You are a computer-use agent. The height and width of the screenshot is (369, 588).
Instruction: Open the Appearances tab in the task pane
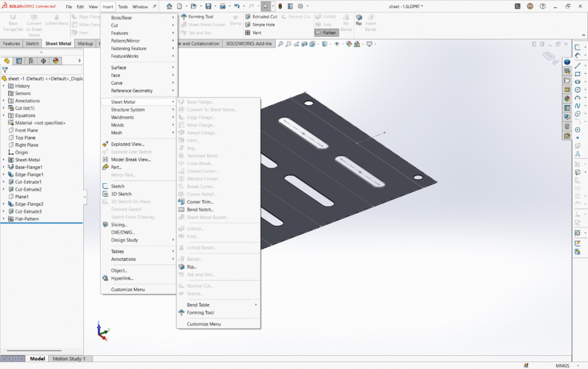pos(567,98)
